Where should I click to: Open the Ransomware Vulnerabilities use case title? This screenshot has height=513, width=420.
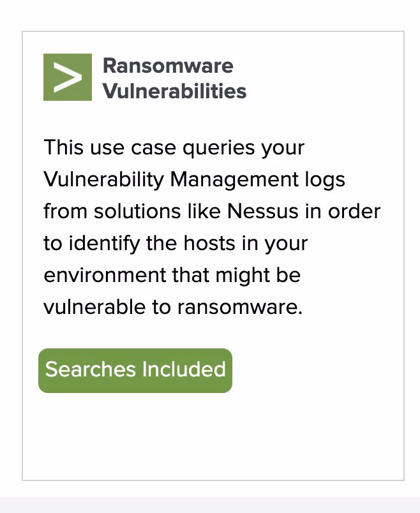174,78
